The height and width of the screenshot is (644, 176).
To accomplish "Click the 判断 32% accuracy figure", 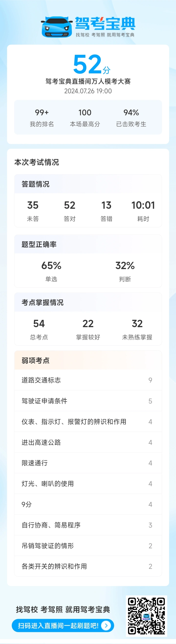I will pyautogui.click(x=125, y=271).
